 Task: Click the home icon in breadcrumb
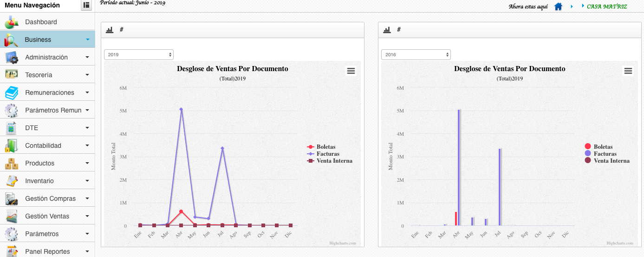(x=558, y=7)
